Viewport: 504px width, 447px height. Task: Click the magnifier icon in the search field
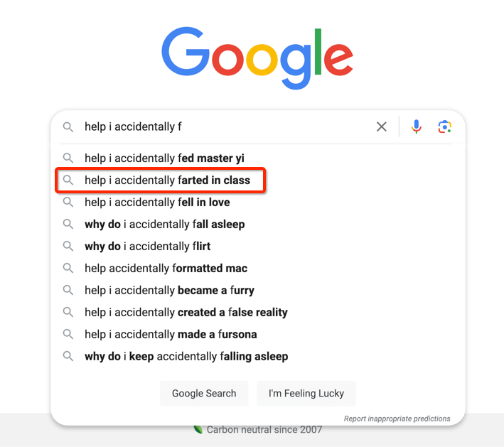tap(68, 127)
